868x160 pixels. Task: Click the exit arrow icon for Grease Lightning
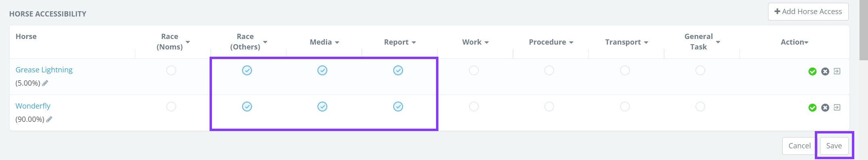point(837,71)
